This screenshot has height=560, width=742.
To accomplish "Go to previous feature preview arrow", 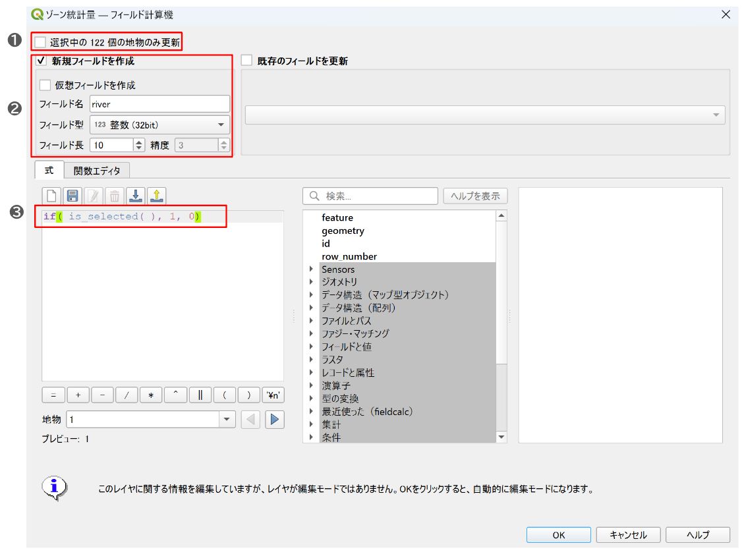I will (x=250, y=420).
